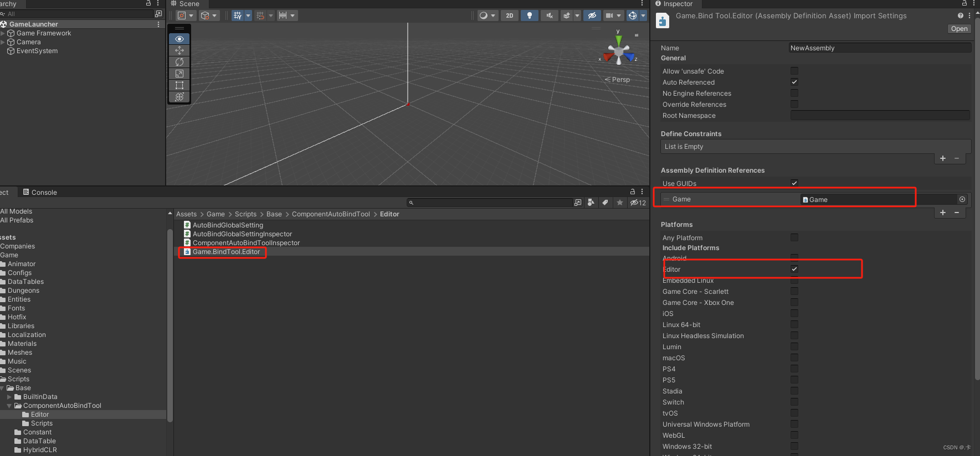
Task: Switch to the Console tab
Action: pyautogui.click(x=40, y=192)
